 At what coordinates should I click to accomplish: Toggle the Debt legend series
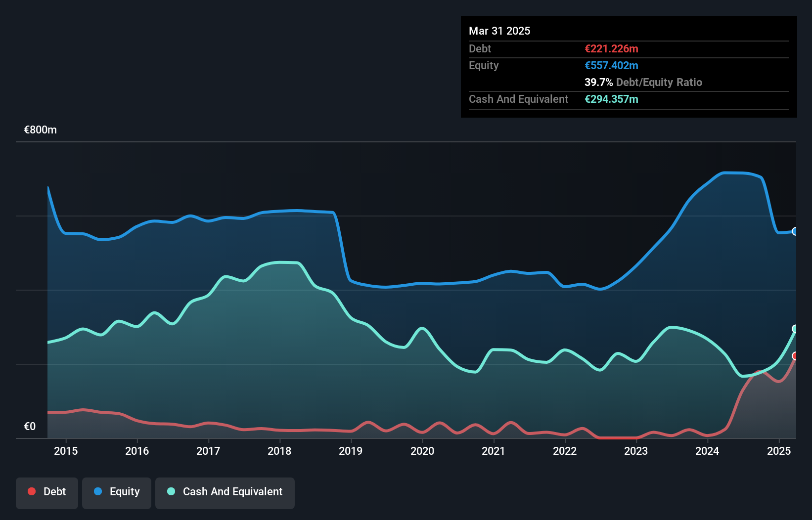coord(47,492)
